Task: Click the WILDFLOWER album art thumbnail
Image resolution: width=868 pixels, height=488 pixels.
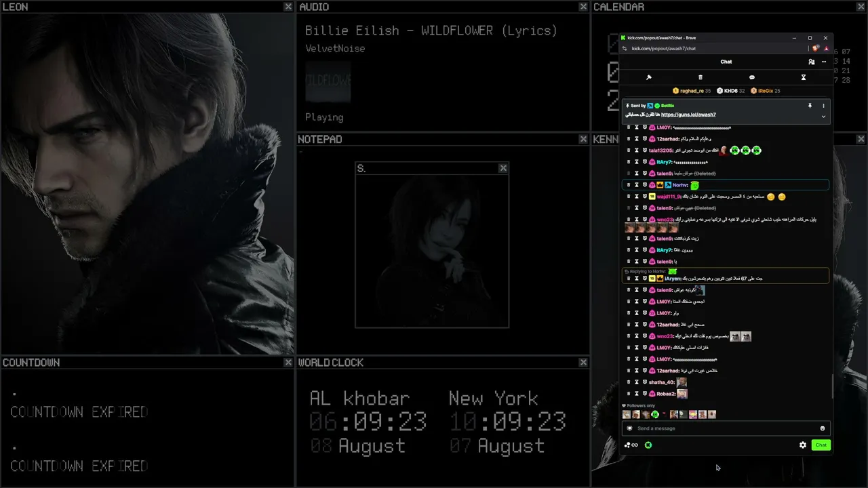Action: (328, 81)
